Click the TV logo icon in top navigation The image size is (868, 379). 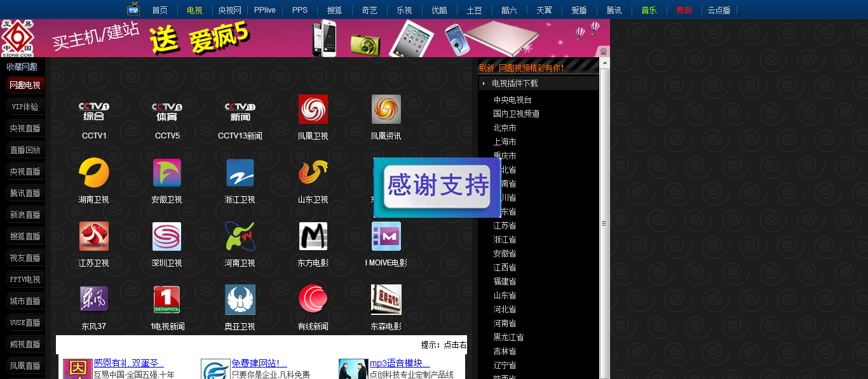pos(133,9)
